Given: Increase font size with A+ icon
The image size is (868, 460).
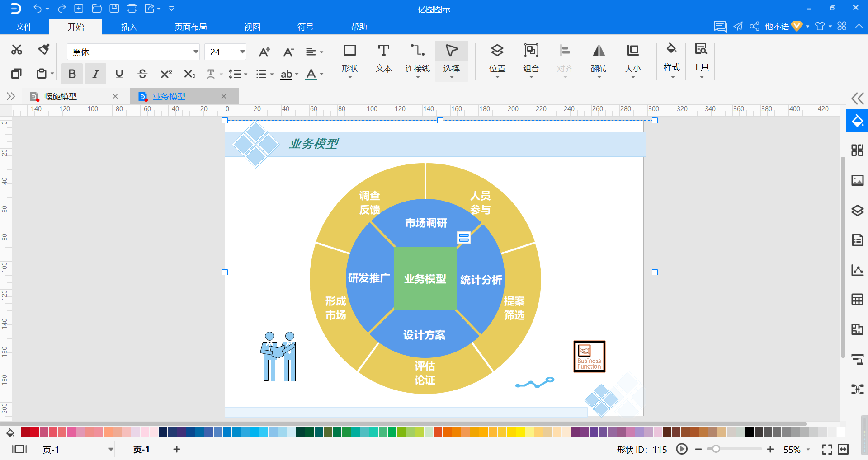Looking at the screenshot, I should pyautogui.click(x=264, y=52).
